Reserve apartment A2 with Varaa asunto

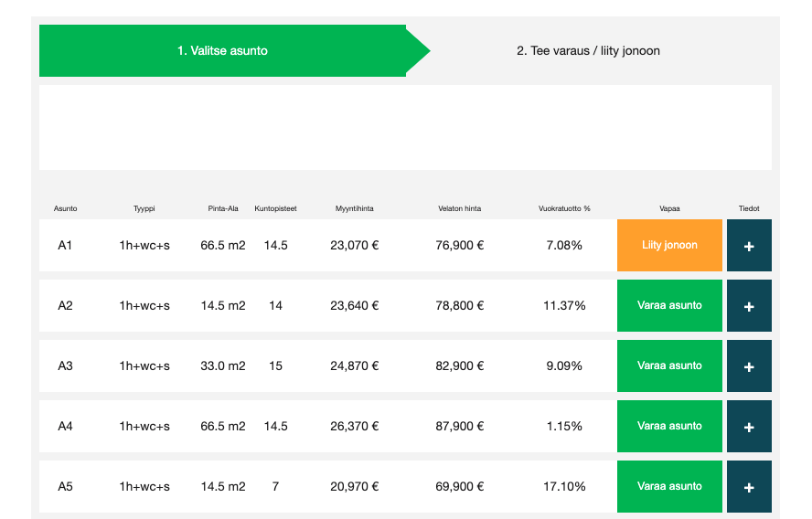coord(669,306)
